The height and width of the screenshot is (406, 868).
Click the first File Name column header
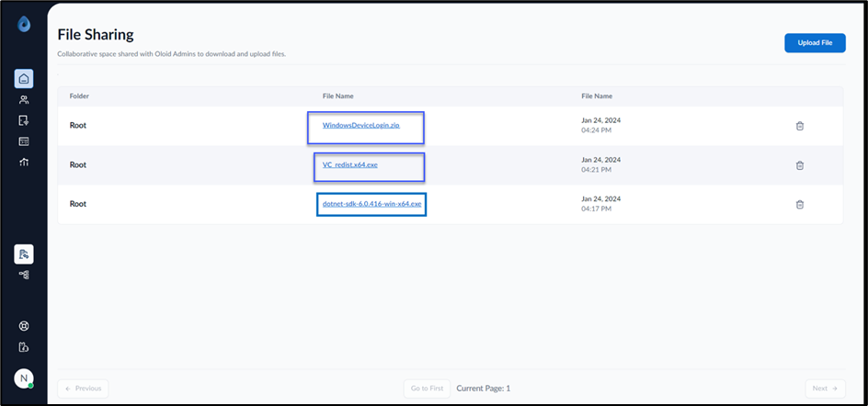click(x=337, y=96)
